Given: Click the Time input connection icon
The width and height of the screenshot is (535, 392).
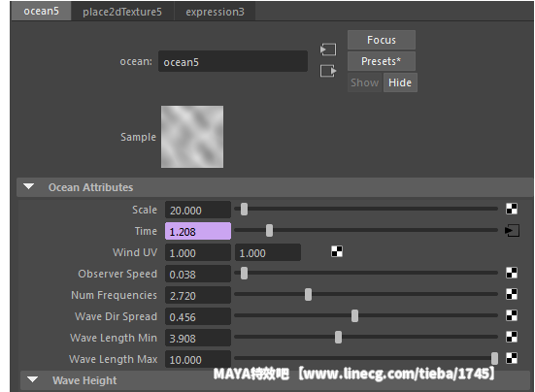Looking at the screenshot, I should (512, 230).
